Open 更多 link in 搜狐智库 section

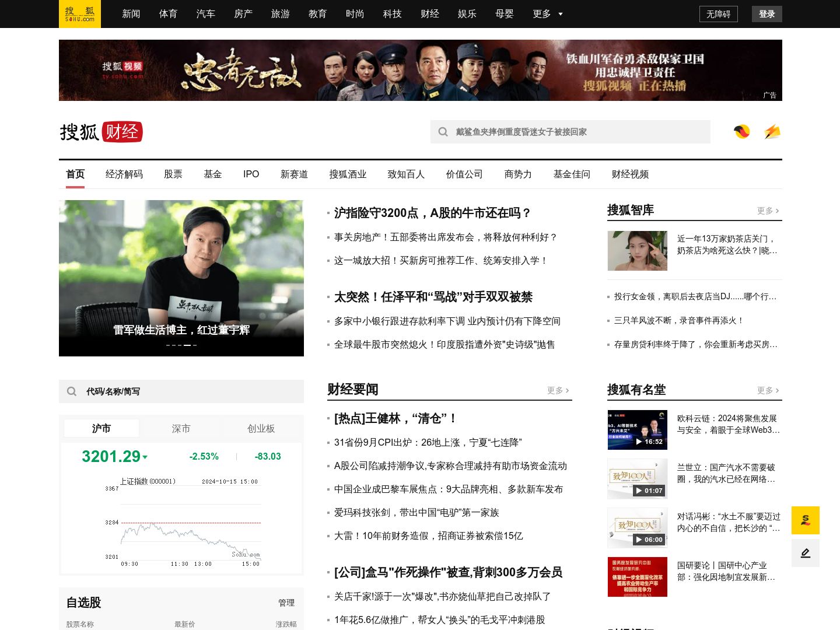pos(768,211)
